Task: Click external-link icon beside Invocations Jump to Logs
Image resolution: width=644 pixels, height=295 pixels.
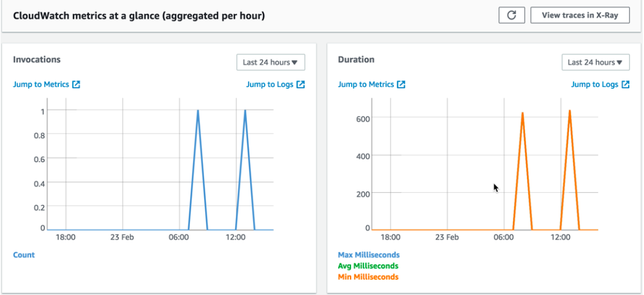Action: (x=301, y=85)
